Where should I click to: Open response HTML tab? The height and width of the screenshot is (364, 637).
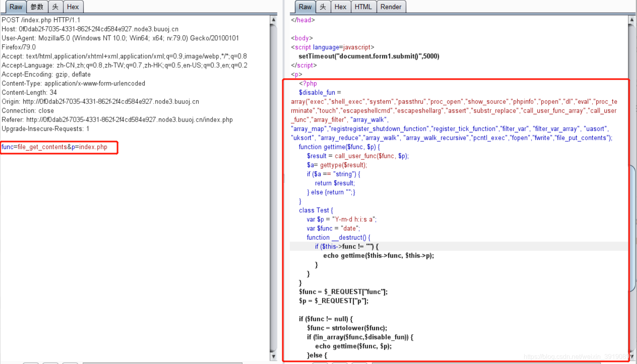click(363, 7)
